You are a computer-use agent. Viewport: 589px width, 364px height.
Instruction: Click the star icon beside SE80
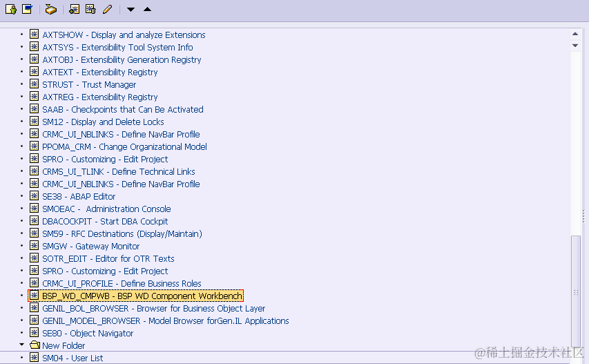35,333
